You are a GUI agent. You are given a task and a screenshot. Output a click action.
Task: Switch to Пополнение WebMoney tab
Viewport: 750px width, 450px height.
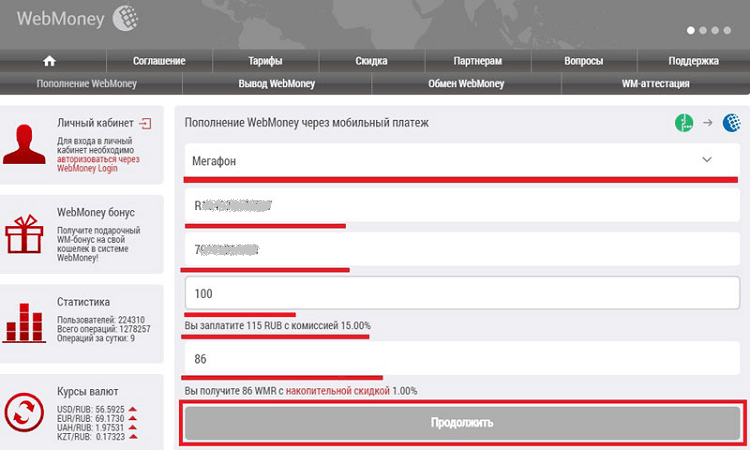(87, 84)
